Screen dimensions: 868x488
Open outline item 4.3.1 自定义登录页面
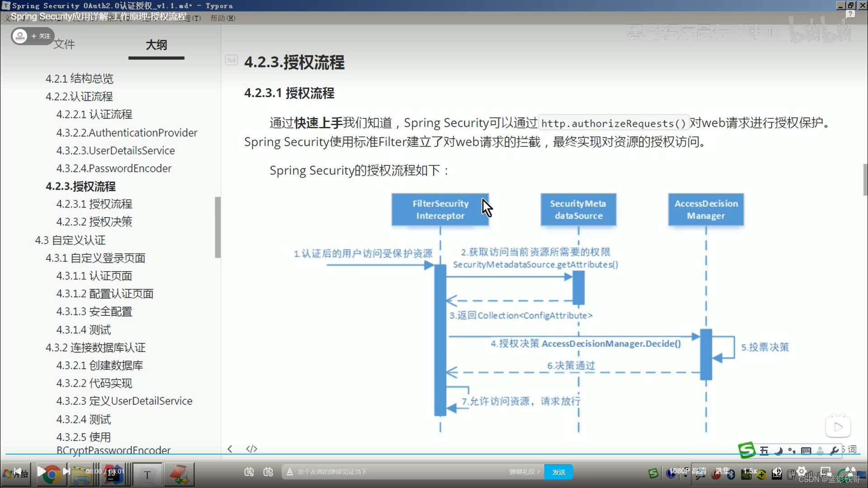[95, 258]
